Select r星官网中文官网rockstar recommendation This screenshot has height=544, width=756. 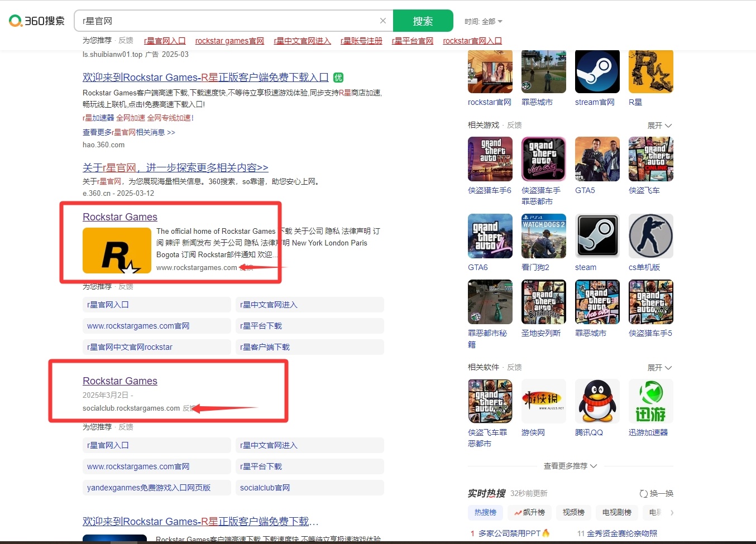click(x=156, y=347)
